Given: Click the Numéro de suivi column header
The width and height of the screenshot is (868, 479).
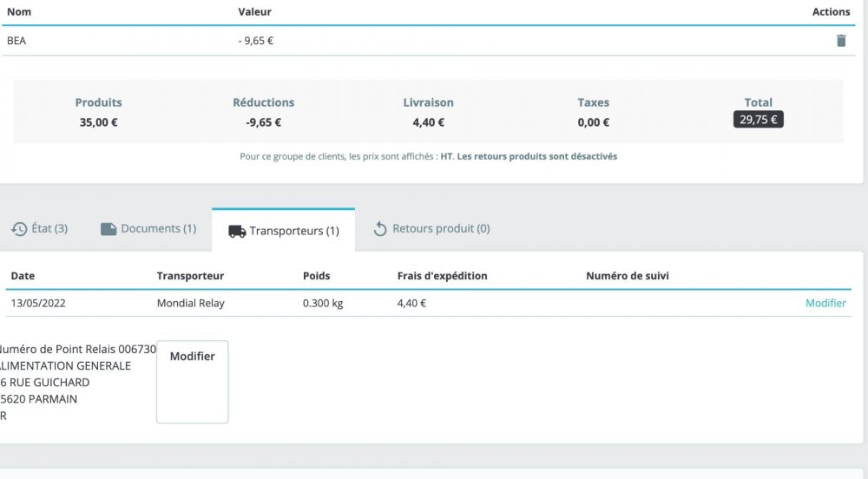Looking at the screenshot, I should [x=628, y=276].
